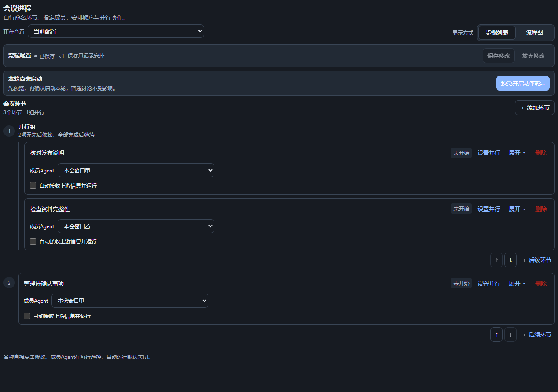This screenshot has height=392, width=558.
Task: Delete the 核对发布说明 step
Action: (541, 153)
